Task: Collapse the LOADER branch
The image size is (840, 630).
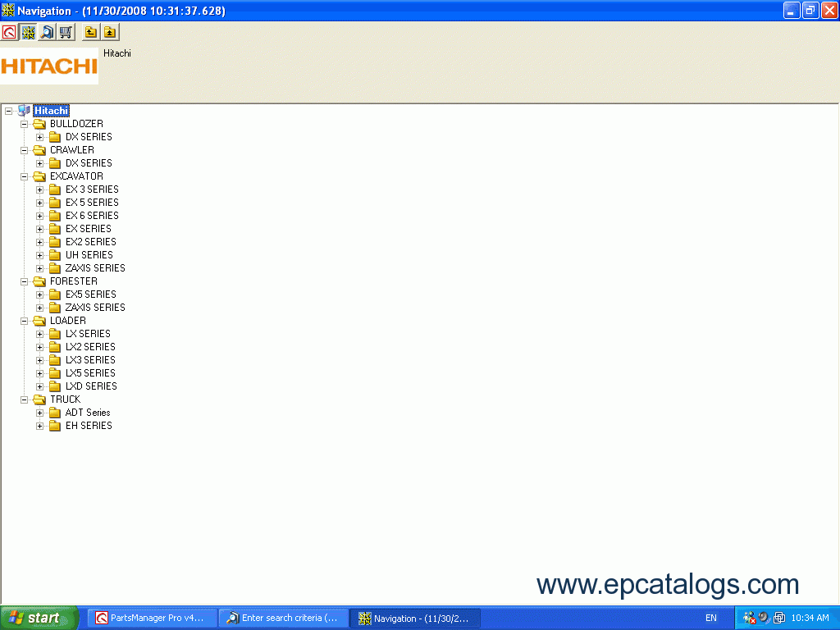Action: point(24,321)
